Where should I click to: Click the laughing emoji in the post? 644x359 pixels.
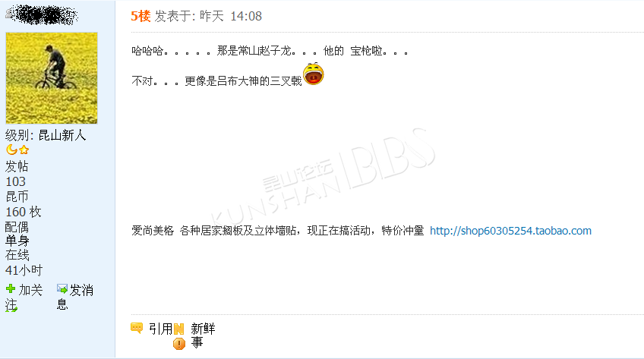314,74
